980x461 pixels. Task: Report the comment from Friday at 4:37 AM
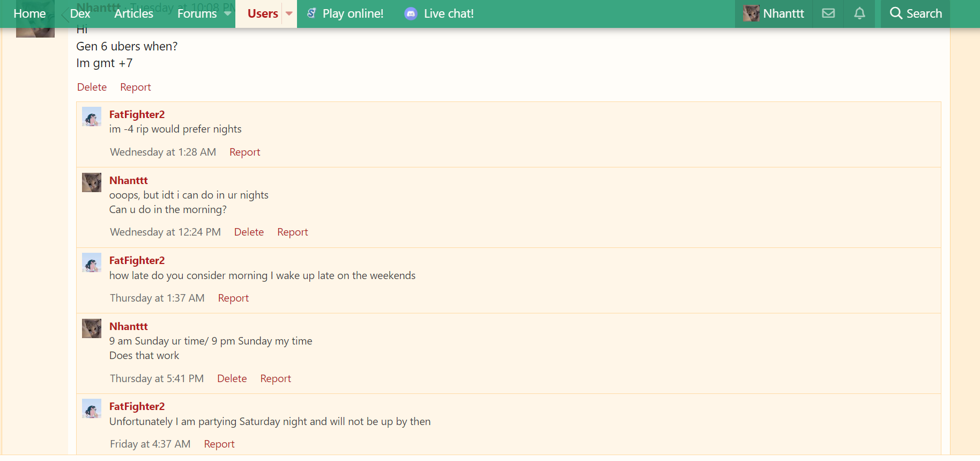[x=219, y=444]
